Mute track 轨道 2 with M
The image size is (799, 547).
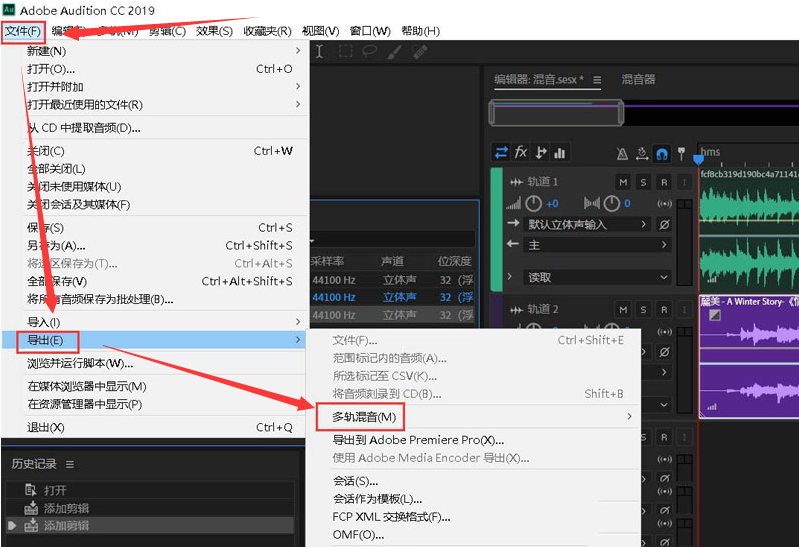(623, 309)
